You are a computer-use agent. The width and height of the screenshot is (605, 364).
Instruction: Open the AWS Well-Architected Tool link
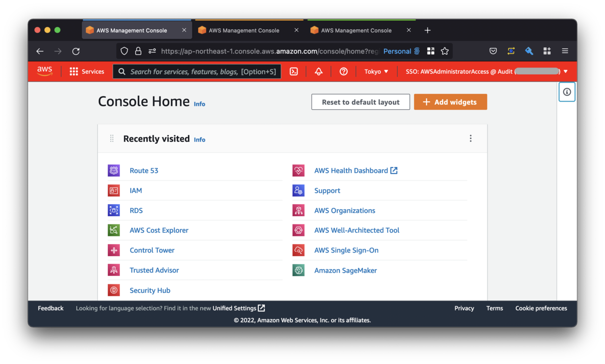tap(357, 230)
